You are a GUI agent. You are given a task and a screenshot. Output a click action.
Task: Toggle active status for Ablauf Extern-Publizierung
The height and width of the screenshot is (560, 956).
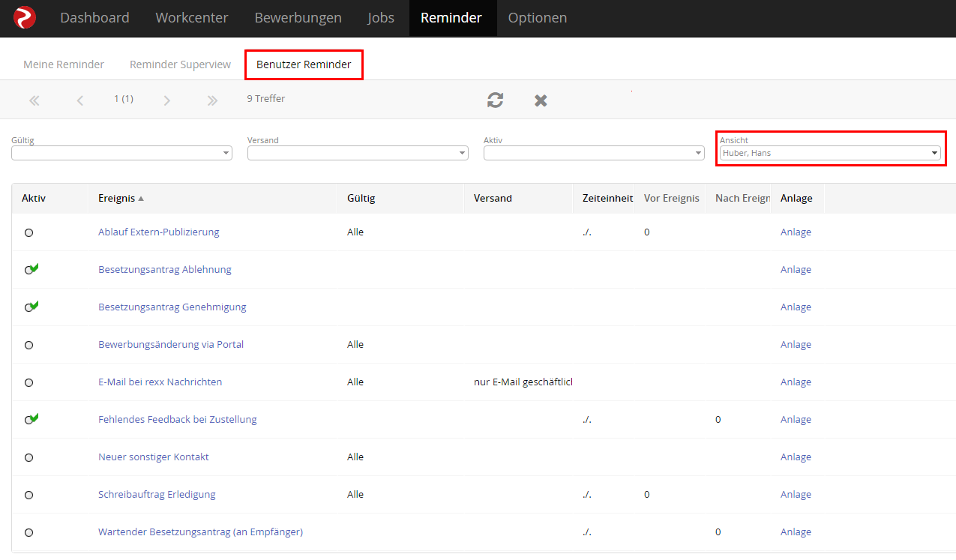[28, 232]
